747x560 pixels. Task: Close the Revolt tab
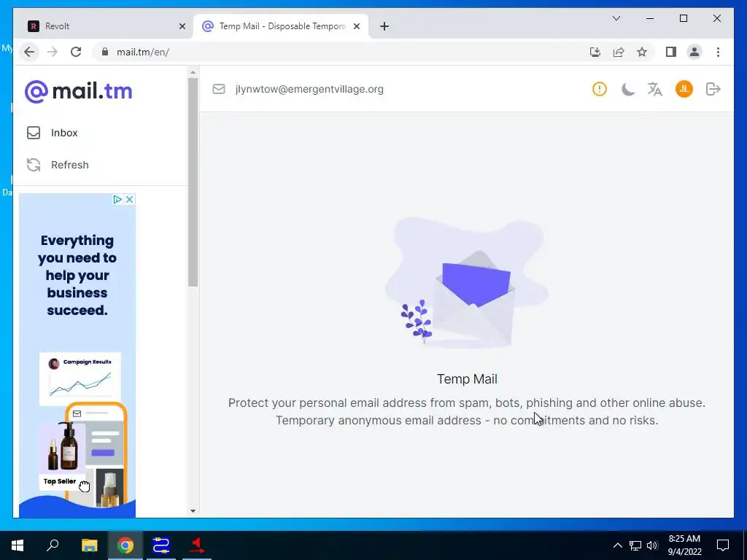(182, 26)
